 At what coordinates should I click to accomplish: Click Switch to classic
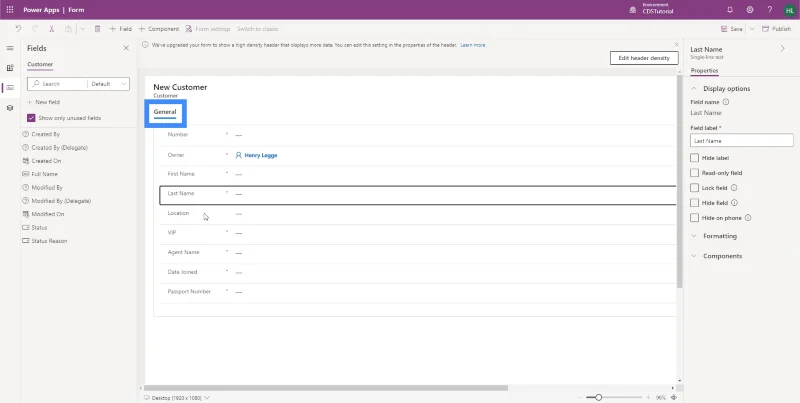click(258, 29)
